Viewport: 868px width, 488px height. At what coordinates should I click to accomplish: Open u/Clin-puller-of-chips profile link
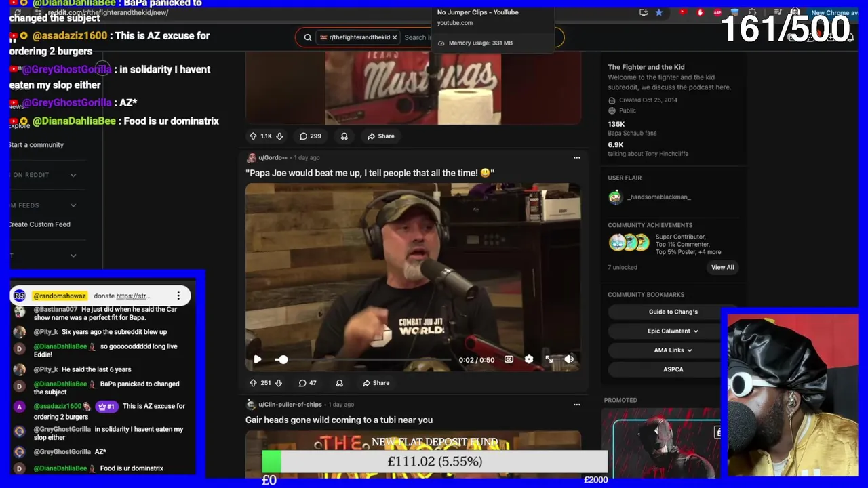pos(290,405)
